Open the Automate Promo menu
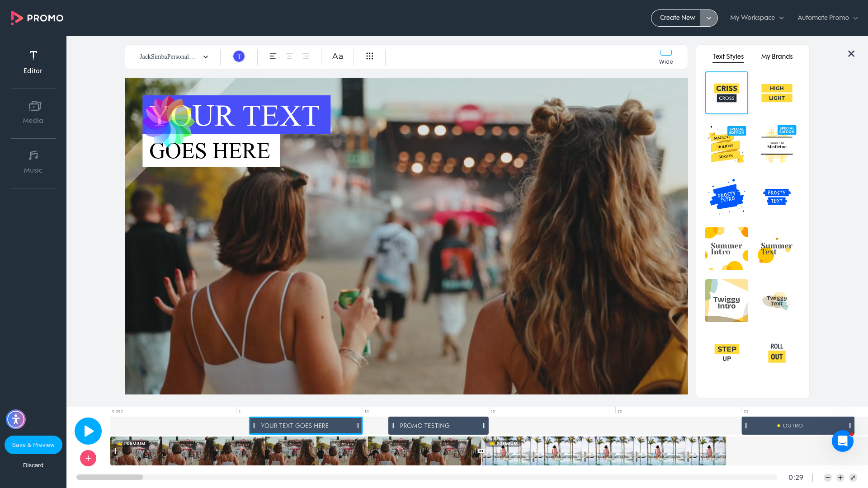Screen dimensions: 868x488 coord(827,18)
